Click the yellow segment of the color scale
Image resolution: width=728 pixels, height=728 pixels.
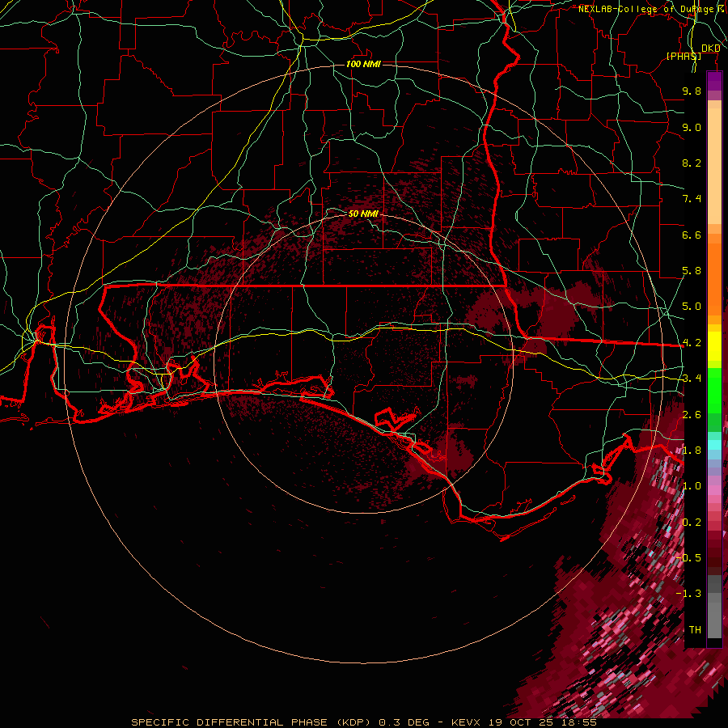tap(714, 346)
